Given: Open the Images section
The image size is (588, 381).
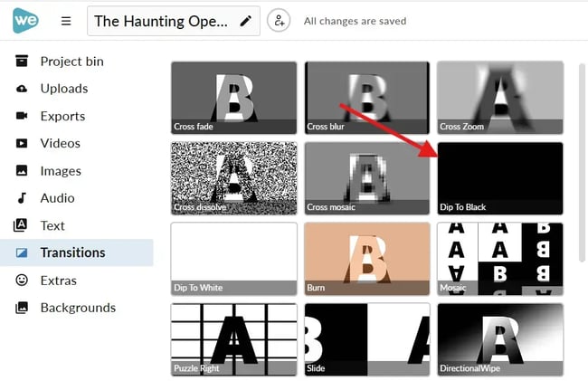Looking at the screenshot, I should click(x=61, y=171).
